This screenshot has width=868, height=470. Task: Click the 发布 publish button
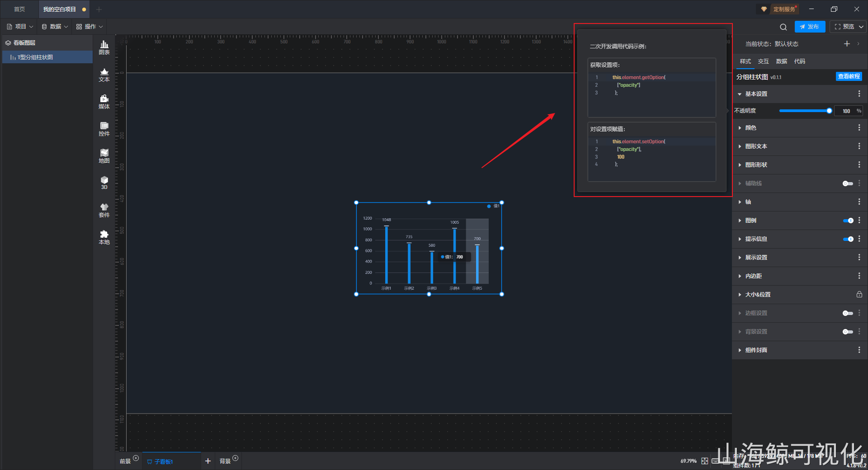pyautogui.click(x=810, y=27)
